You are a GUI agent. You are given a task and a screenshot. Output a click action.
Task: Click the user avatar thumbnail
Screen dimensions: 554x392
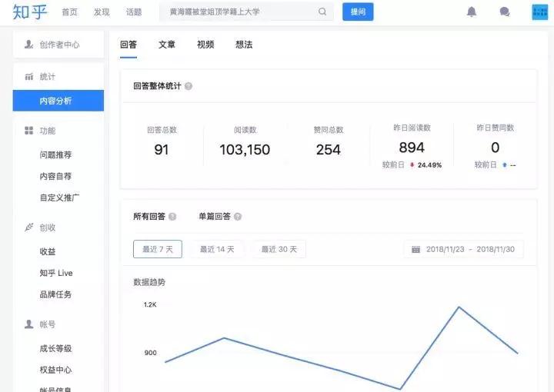(x=540, y=12)
